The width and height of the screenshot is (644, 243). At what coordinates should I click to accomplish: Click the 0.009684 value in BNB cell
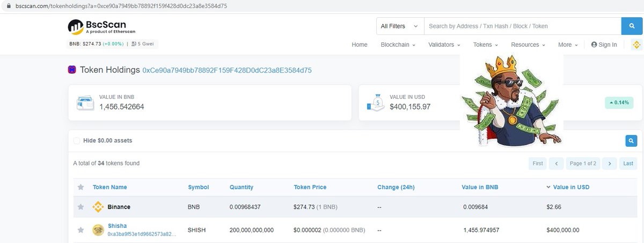(x=474, y=206)
